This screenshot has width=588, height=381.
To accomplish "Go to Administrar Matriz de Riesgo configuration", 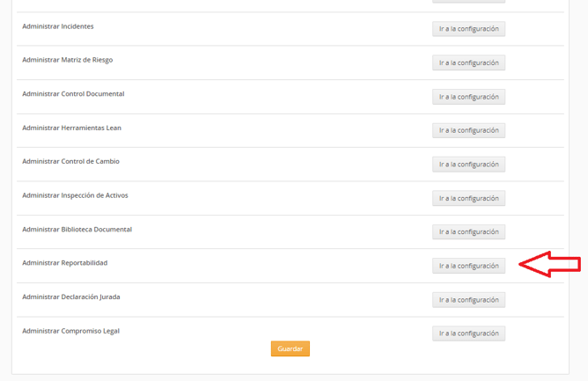I will pos(469,62).
